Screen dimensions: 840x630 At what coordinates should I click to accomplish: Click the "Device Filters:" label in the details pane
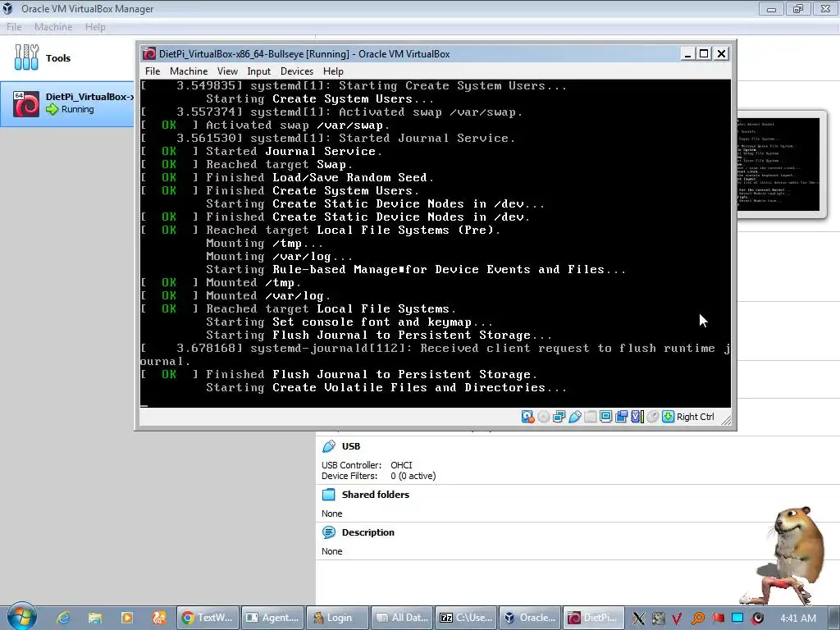tap(349, 476)
